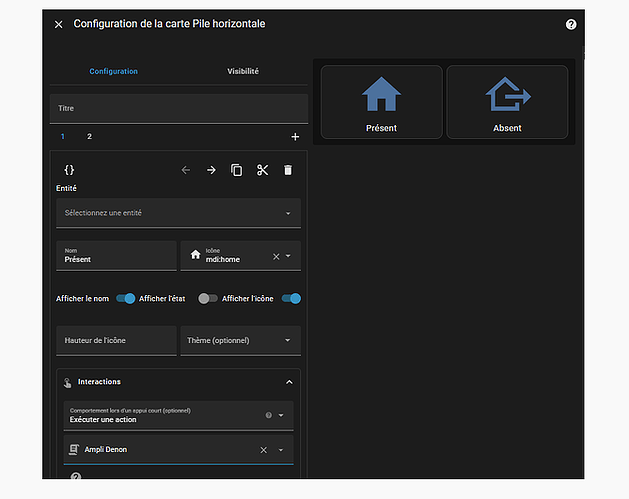Enable Afficher l'état switch
The width and height of the screenshot is (629, 499).
pos(207,298)
